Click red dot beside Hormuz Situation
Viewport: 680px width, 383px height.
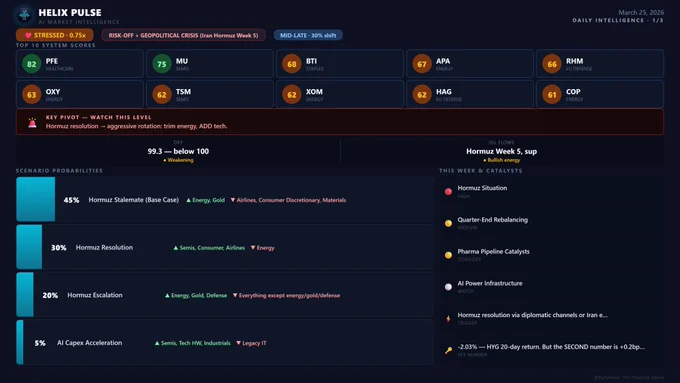point(448,191)
